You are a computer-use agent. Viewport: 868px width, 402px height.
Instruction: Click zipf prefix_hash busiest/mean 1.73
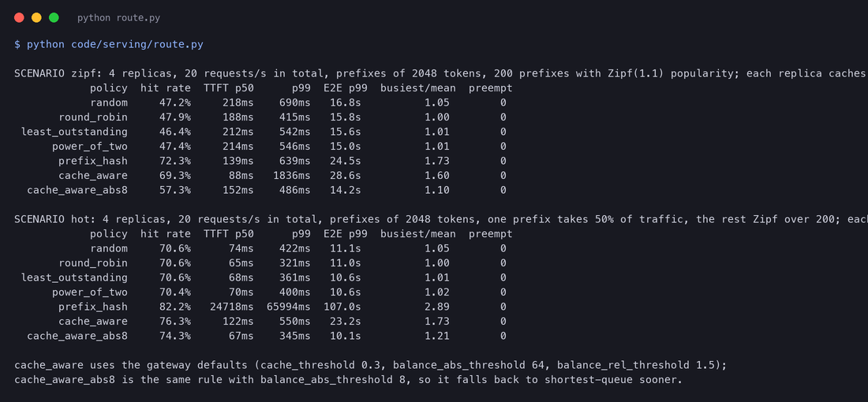pos(437,161)
